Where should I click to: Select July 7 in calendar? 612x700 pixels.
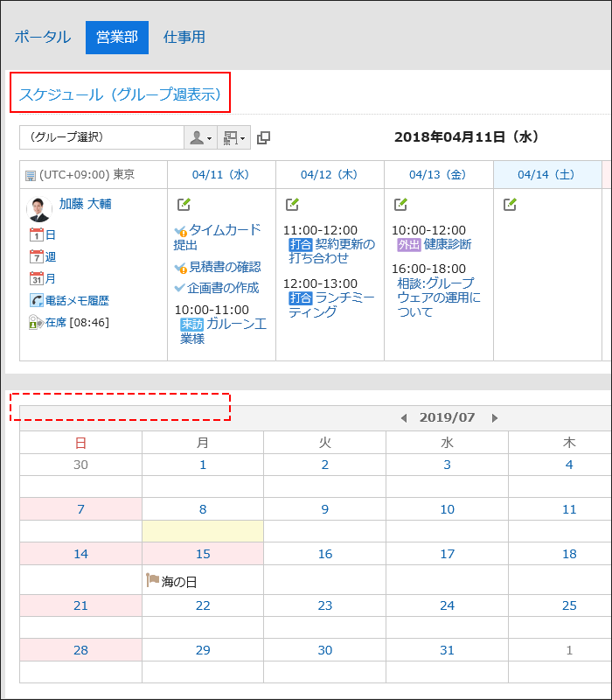pyautogui.click(x=80, y=509)
